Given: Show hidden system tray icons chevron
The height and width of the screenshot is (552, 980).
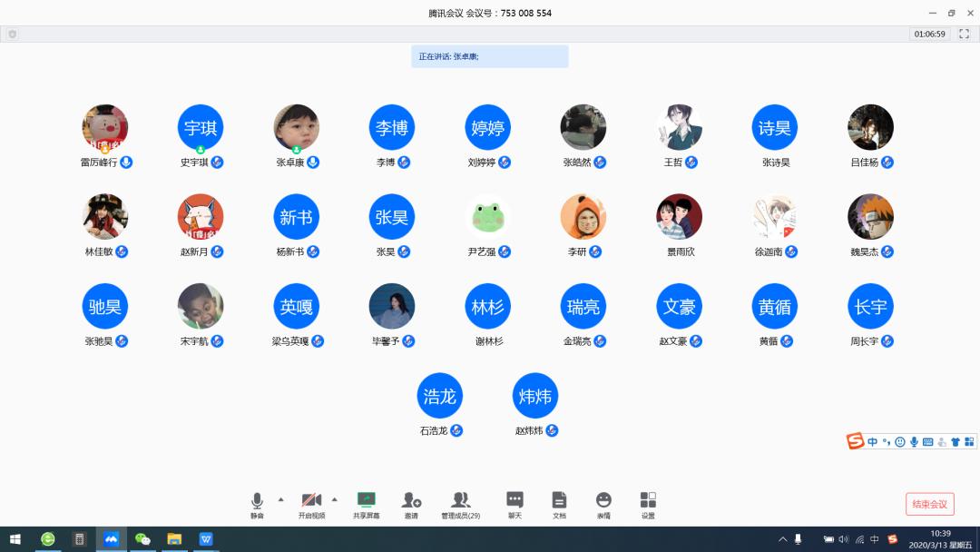Looking at the screenshot, I should [x=782, y=539].
